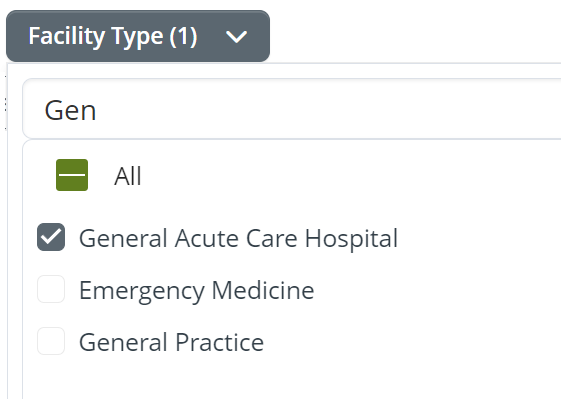Screen dimensions: 561x399
Task: Click the dark header area left of Facility Type text
Action: point(17,36)
